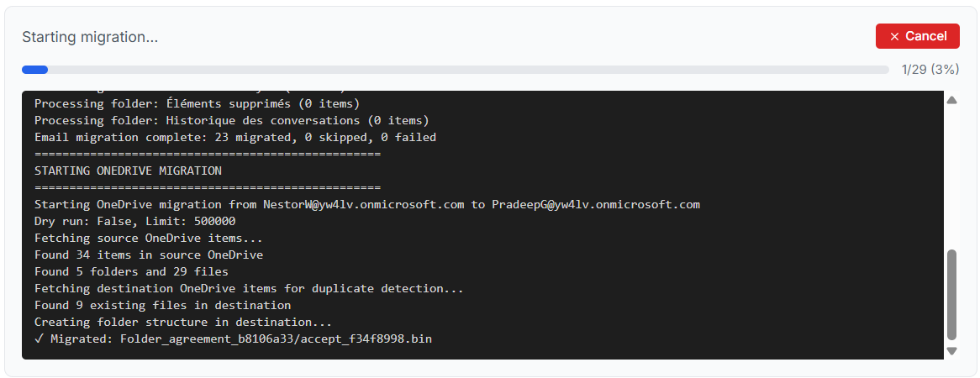Click the "Email migration complete" log line
Image resolution: width=980 pixels, height=378 pixels.
(235, 137)
